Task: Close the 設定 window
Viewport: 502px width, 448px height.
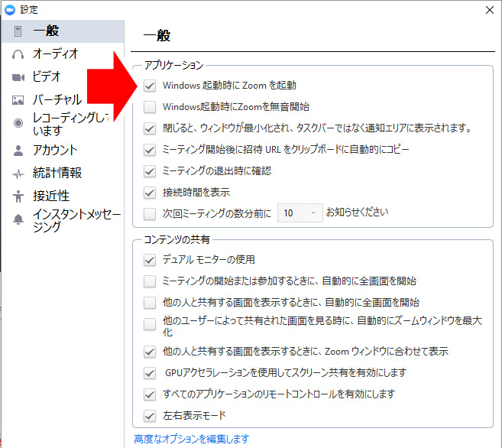Action: [488, 9]
